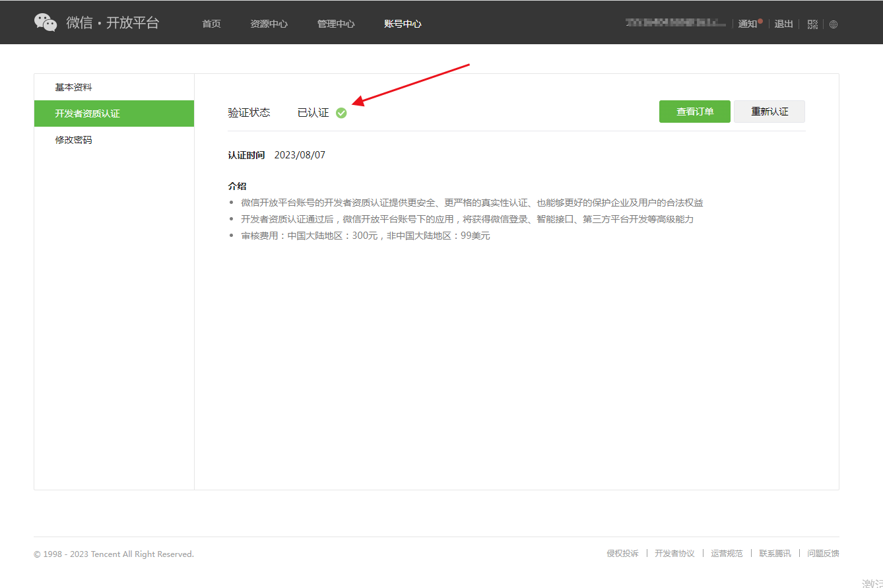Image resolution: width=883 pixels, height=588 pixels.
Task: Open 通知 notifications with red dot
Action: click(748, 24)
